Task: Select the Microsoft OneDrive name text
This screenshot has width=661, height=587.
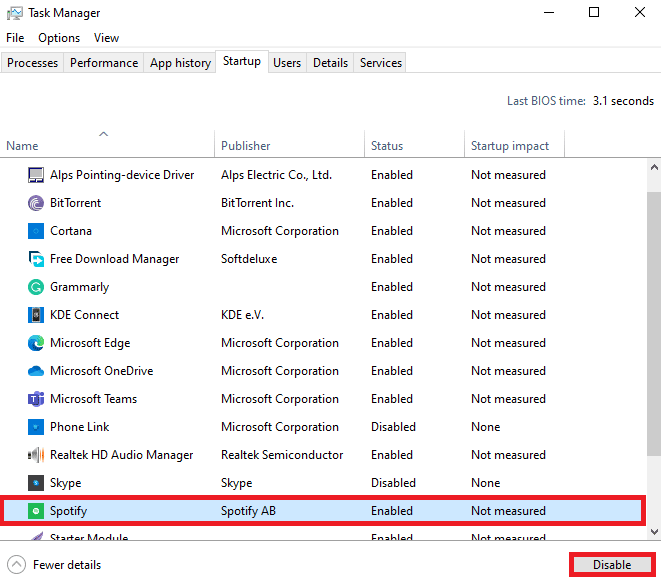Action: pos(102,371)
